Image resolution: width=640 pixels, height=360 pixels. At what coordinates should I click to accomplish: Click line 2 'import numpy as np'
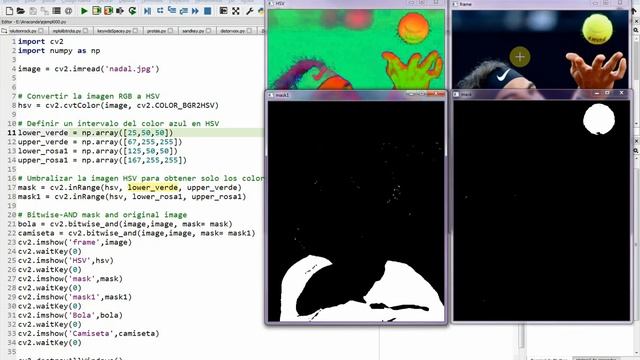pos(59,51)
